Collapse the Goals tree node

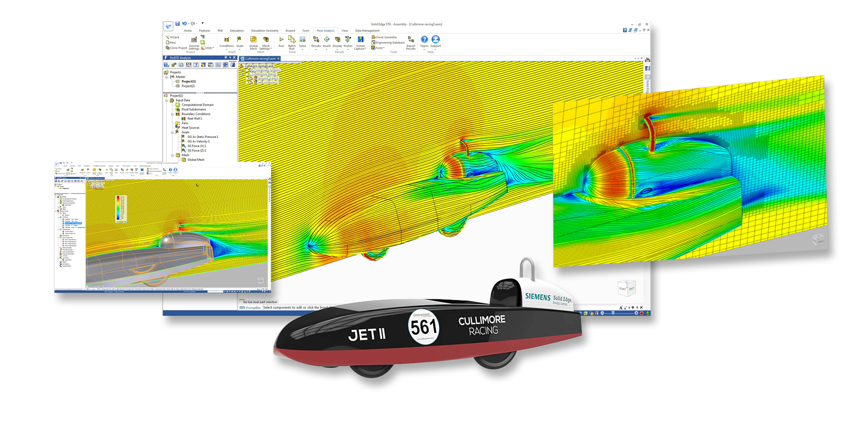(172, 132)
